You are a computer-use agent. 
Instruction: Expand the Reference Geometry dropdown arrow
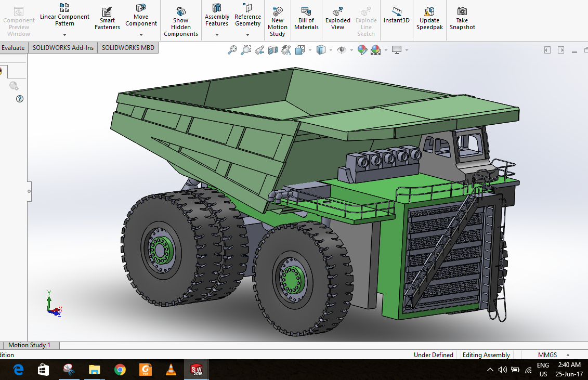pyautogui.click(x=247, y=35)
